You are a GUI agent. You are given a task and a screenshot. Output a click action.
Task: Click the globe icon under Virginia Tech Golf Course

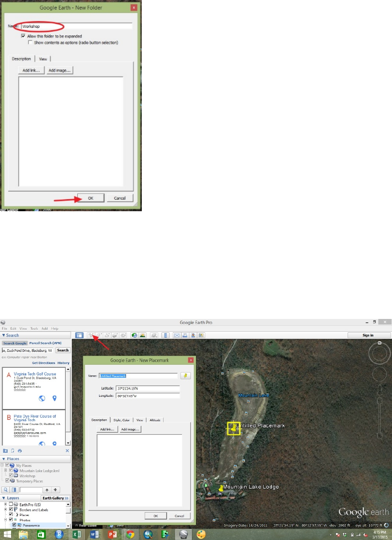click(42, 398)
